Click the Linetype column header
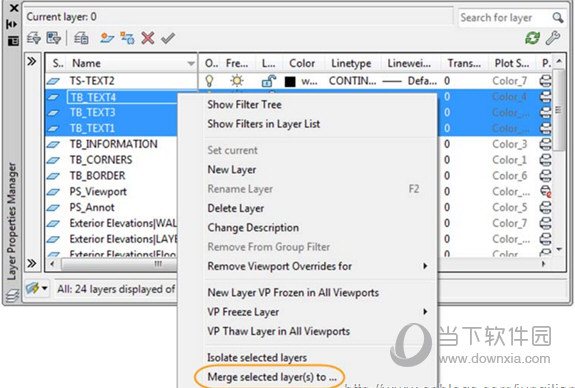575x388 pixels. pos(351,63)
